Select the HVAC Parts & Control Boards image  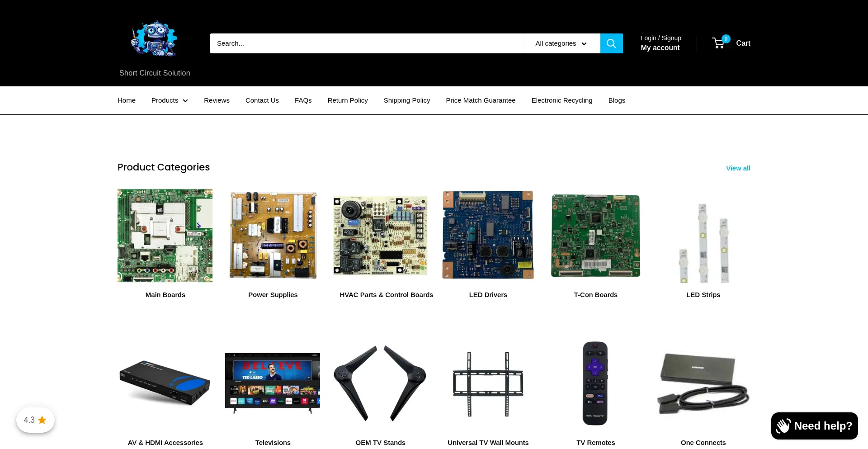[380, 236]
